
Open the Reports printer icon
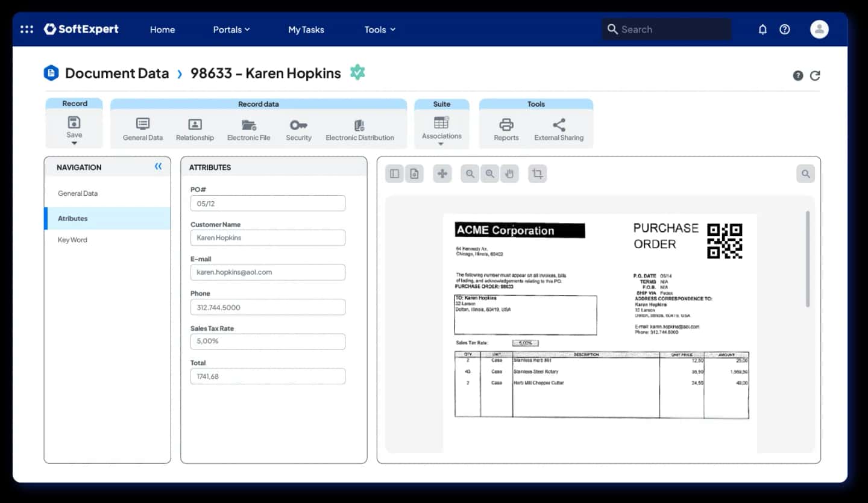click(506, 125)
